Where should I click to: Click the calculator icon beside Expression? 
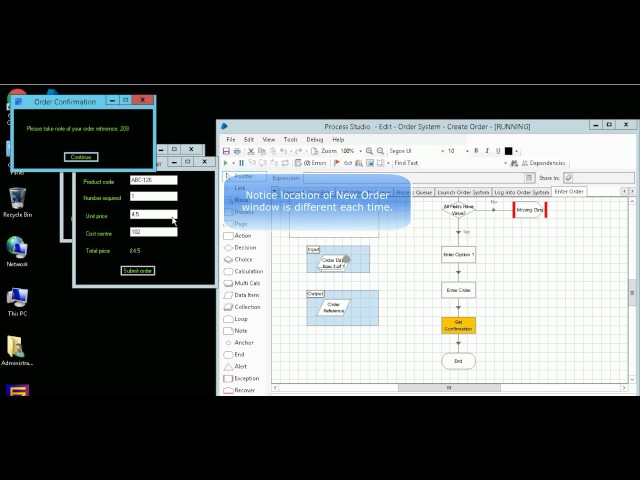tap(529, 178)
